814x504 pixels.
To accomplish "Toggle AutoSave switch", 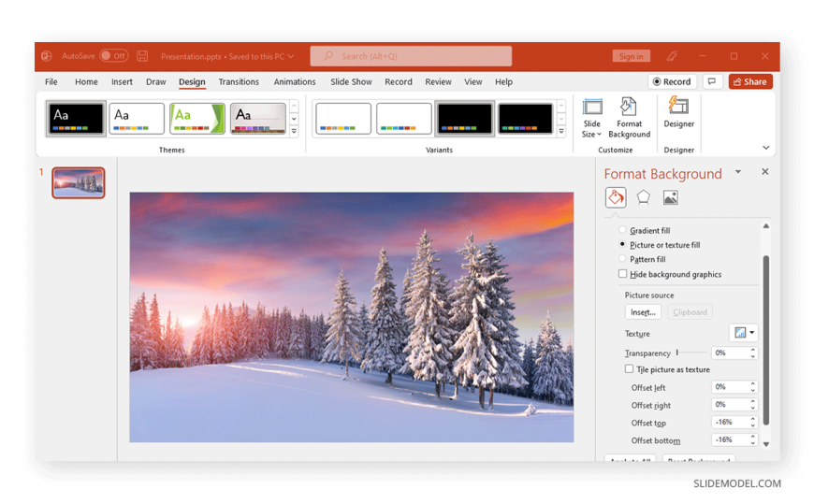I will (114, 55).
